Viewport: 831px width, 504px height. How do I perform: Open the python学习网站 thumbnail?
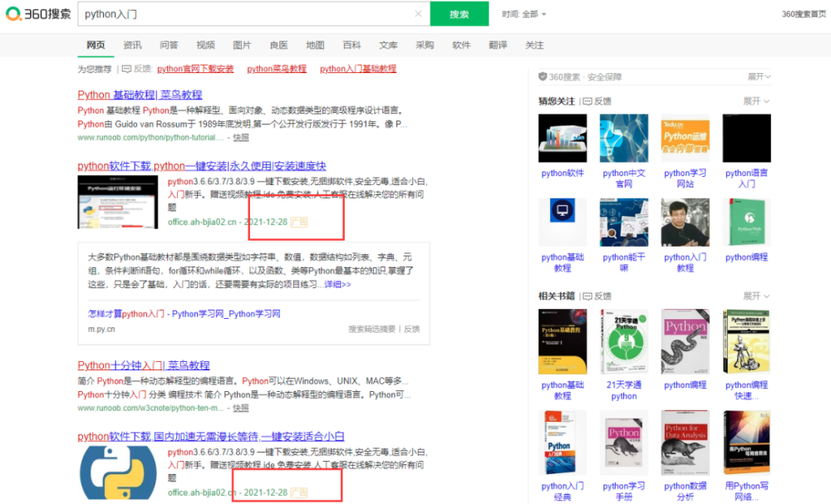686,138
